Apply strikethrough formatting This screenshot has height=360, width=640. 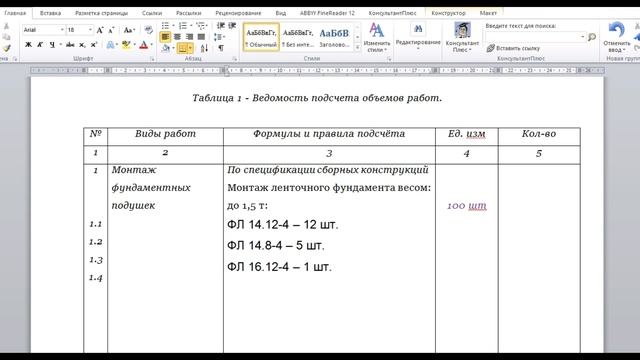[x=70, y=44]
